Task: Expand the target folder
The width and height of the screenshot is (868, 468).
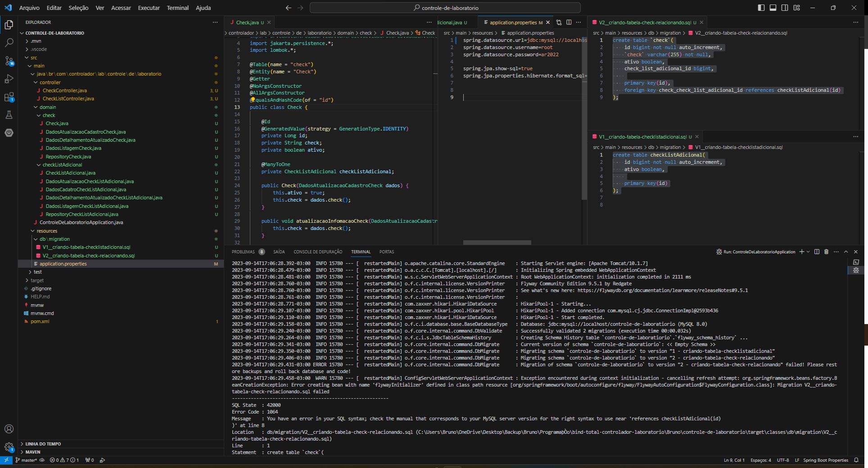Action: tap(37, 280)
